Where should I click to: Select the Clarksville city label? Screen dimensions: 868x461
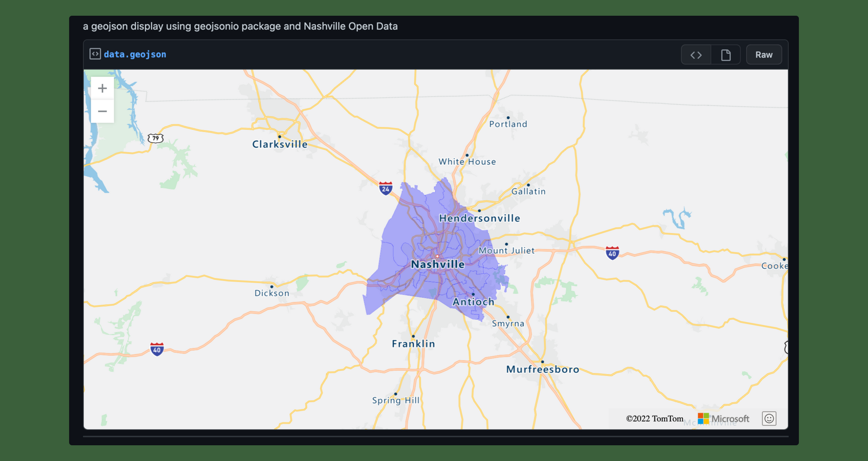pyautogui.click(x=280, y=144)
